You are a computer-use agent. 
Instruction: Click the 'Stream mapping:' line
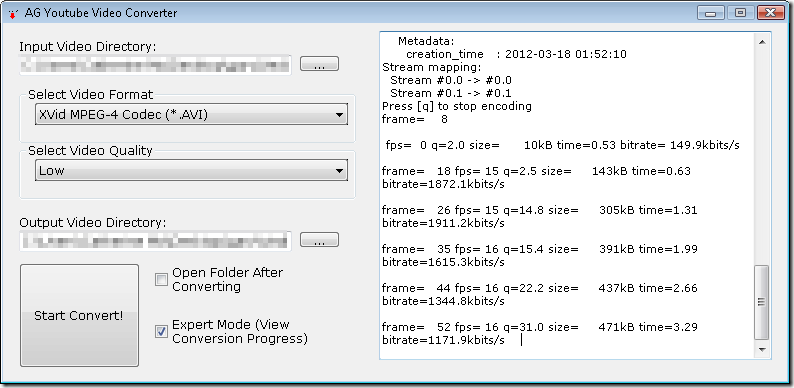tap(431, 67)
